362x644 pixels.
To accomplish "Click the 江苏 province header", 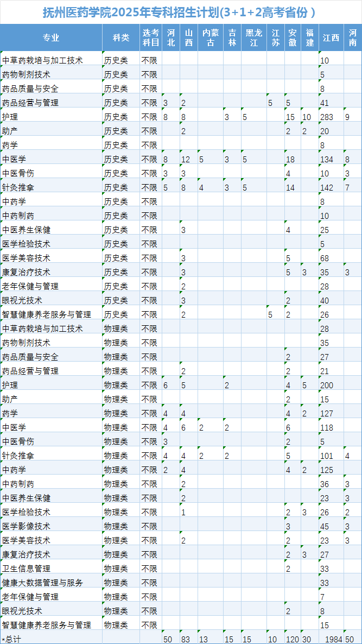I will pos(275,38).
